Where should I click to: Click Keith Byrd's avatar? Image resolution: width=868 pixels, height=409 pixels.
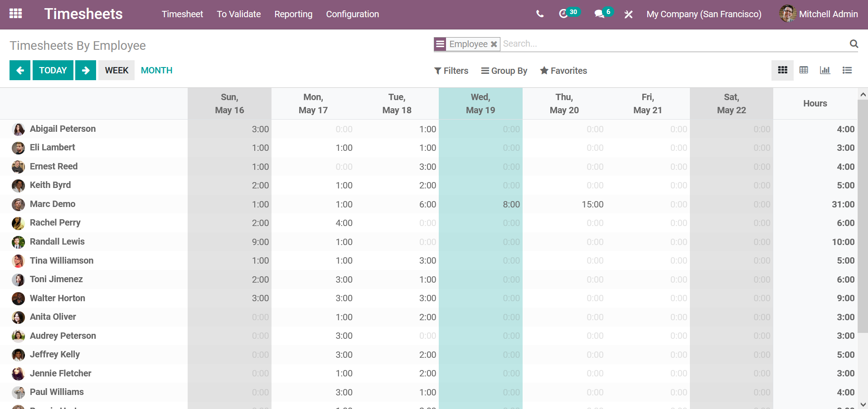coord(18,186)
